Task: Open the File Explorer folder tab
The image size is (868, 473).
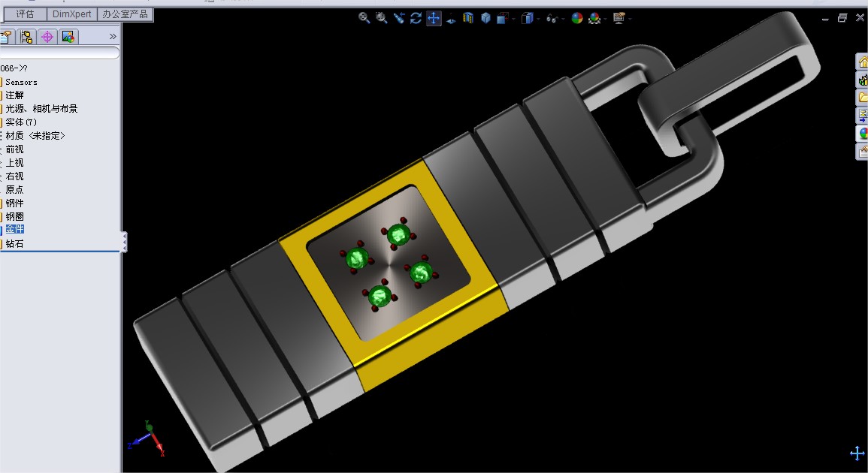Action: coord(863,98)
